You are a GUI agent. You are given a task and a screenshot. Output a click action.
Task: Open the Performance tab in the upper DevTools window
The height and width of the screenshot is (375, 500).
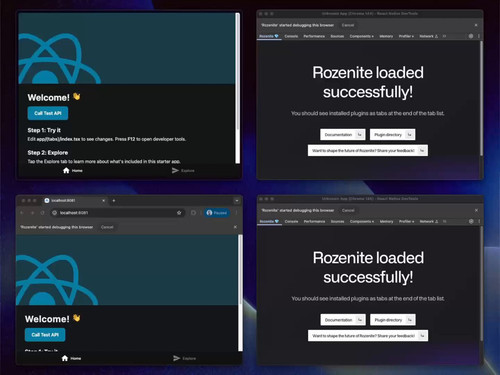[x=314, y=36]
